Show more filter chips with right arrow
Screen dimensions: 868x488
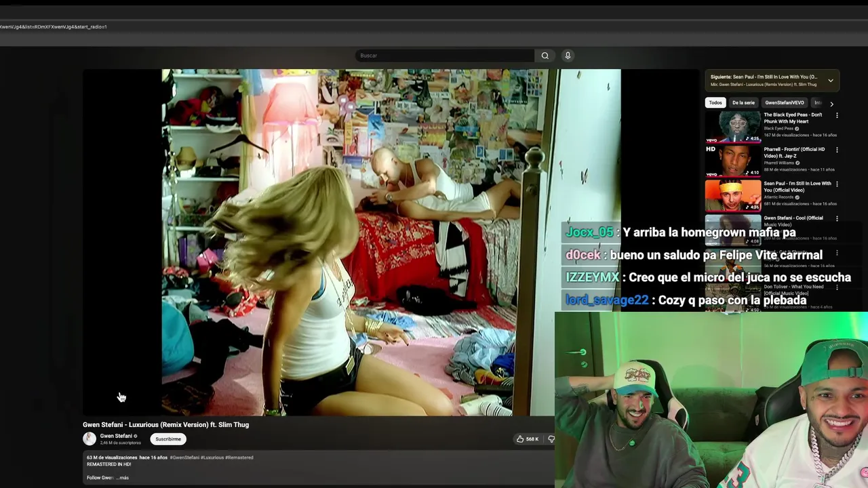[831, 104]
